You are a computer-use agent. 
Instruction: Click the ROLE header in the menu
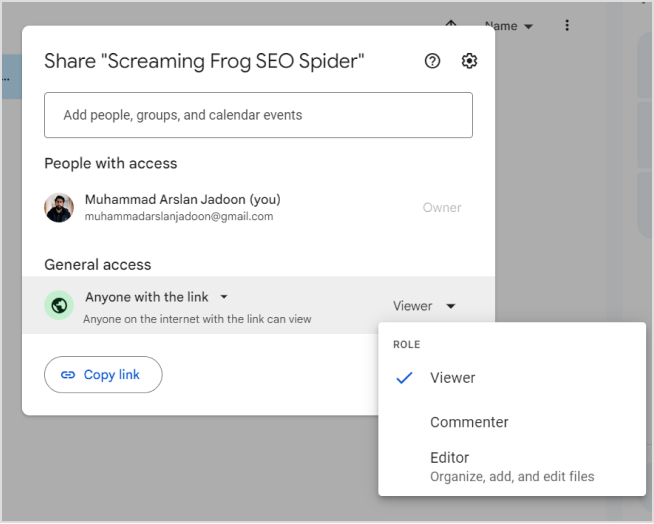point(407,345)
